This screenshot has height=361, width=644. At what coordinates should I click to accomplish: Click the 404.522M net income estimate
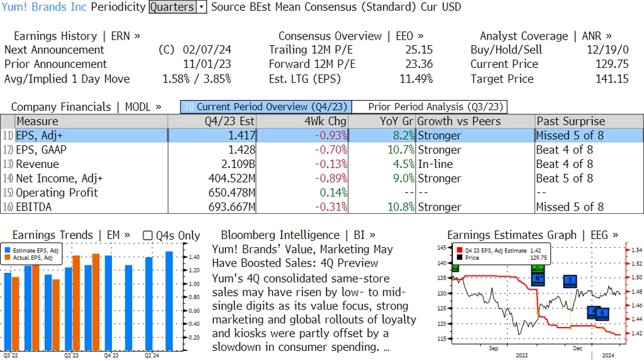point(231,179)
